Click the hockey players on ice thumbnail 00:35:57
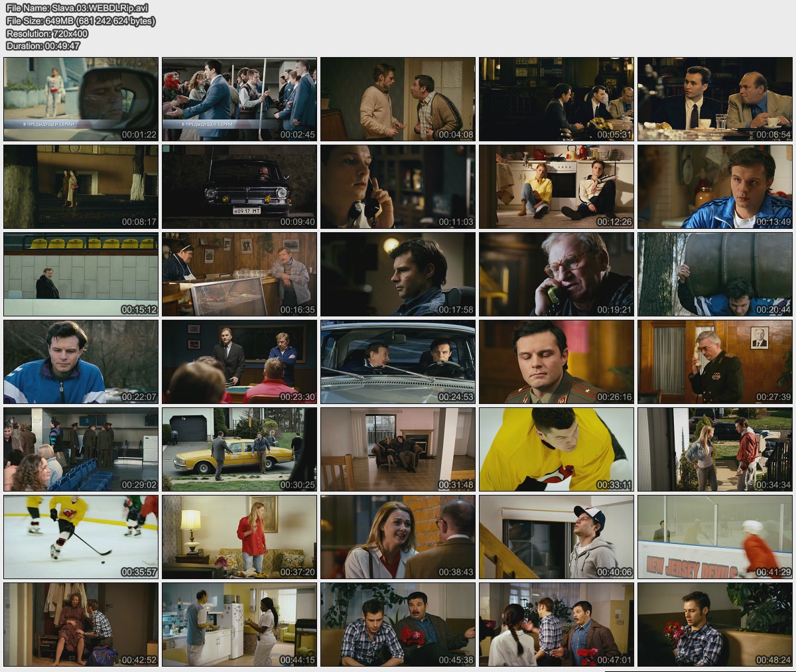The height and width of the screenshot is (672, 796). (81, 537)
